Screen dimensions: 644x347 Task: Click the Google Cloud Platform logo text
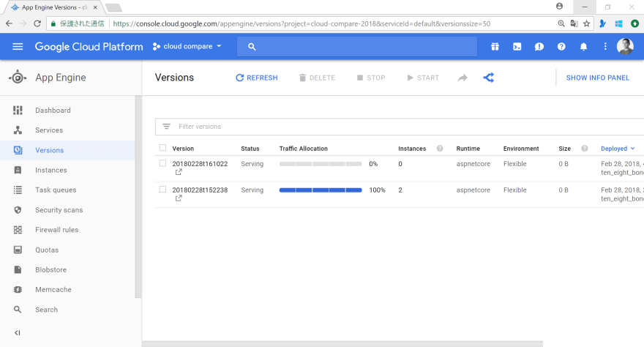[x=89, y=47]
